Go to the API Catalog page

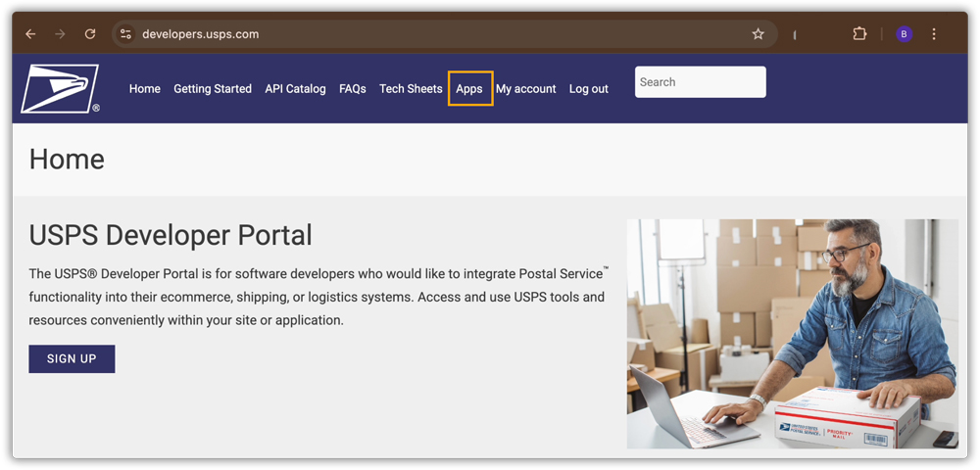click(x=295, y=89)
